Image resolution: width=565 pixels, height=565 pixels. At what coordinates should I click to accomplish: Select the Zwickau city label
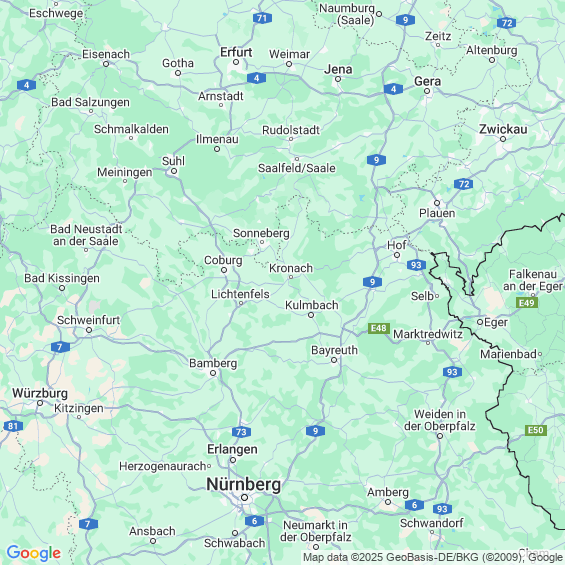503,129
